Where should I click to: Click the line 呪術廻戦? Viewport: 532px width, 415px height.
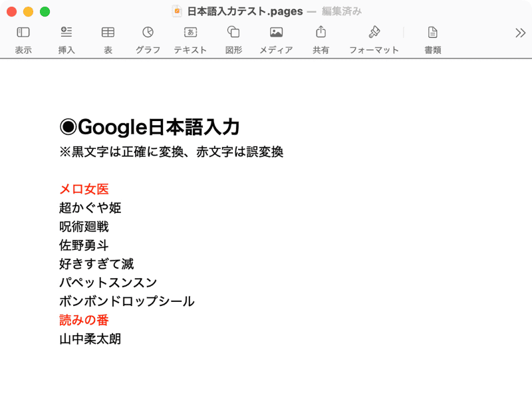click(84, 226)
